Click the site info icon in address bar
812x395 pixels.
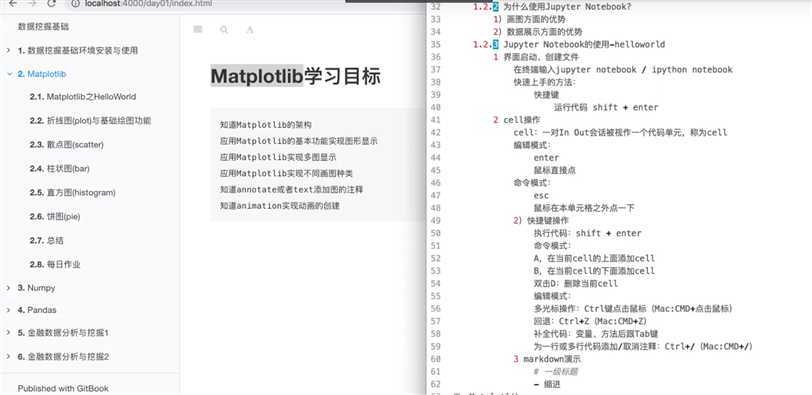click(76, 4)
